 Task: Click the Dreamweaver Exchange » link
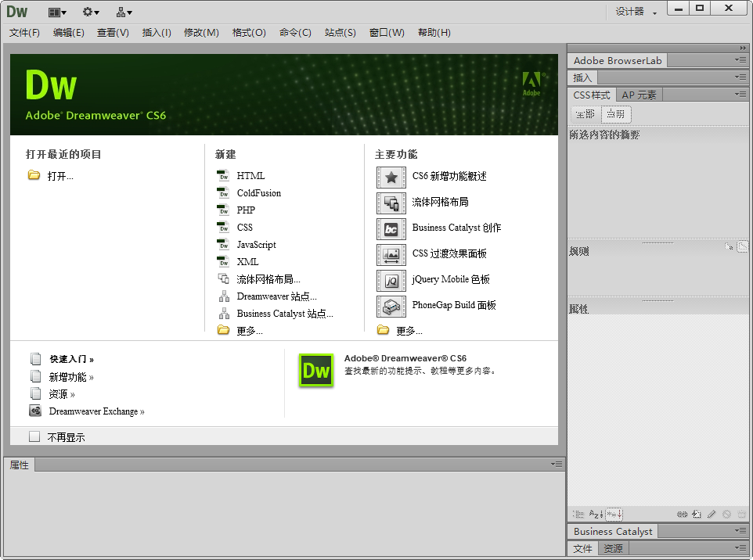click(96, 411)
